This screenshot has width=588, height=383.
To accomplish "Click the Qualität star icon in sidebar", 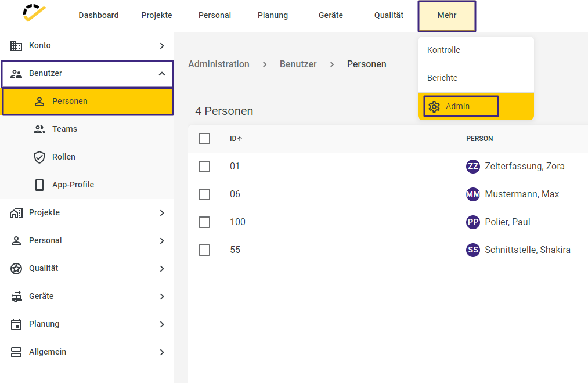I will coord(16,268).
